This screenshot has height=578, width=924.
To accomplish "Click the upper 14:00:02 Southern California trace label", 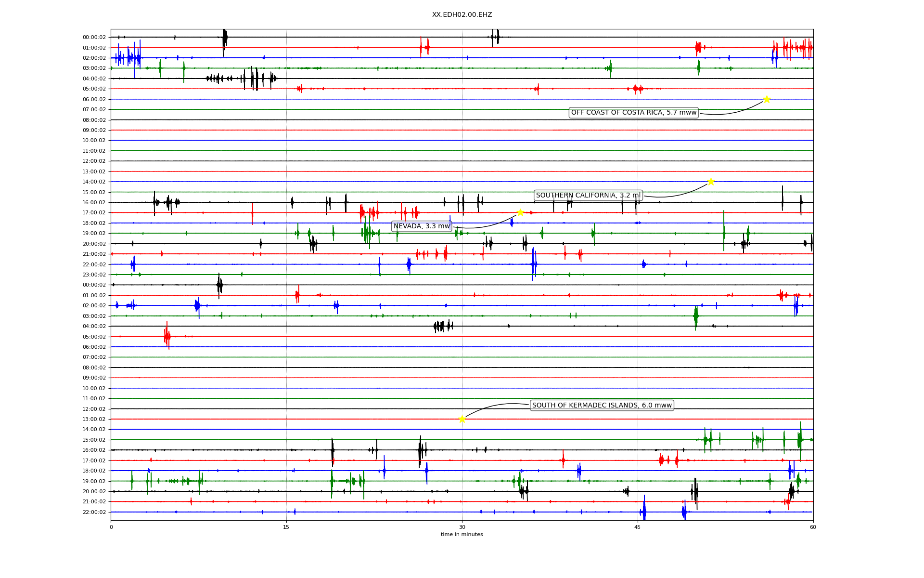I will [94, 182].
